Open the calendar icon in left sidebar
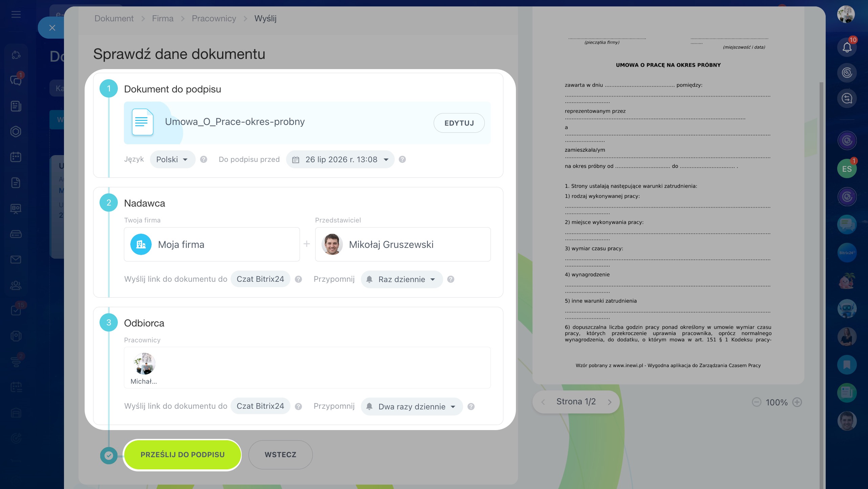The width and height of the screenshot is (868, 489). pyautogui.click(x=16, y=157)
